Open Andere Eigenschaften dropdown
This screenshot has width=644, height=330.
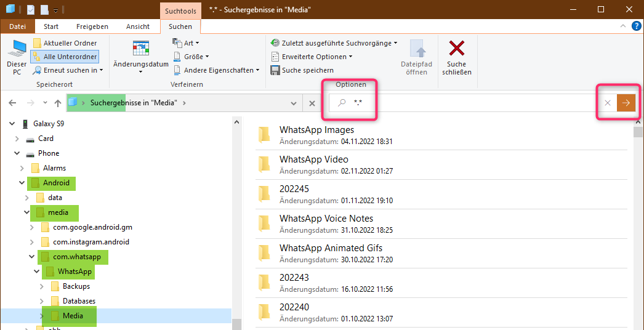pyautogui.click(x=217, y=70)
